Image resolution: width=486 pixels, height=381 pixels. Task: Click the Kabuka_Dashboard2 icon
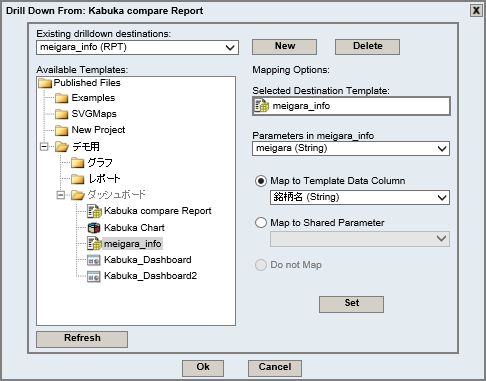[x=94, y=276]
